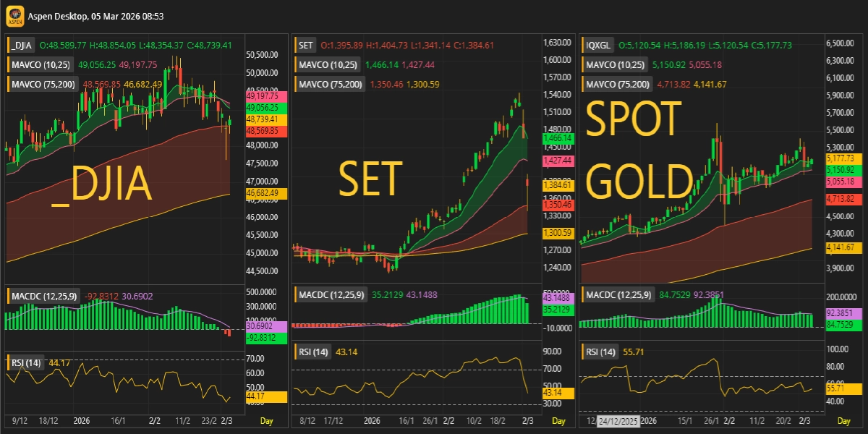Screen dimensions: 868x434
Task: Click the Aspen logo icon
Action: click(14, 15)
